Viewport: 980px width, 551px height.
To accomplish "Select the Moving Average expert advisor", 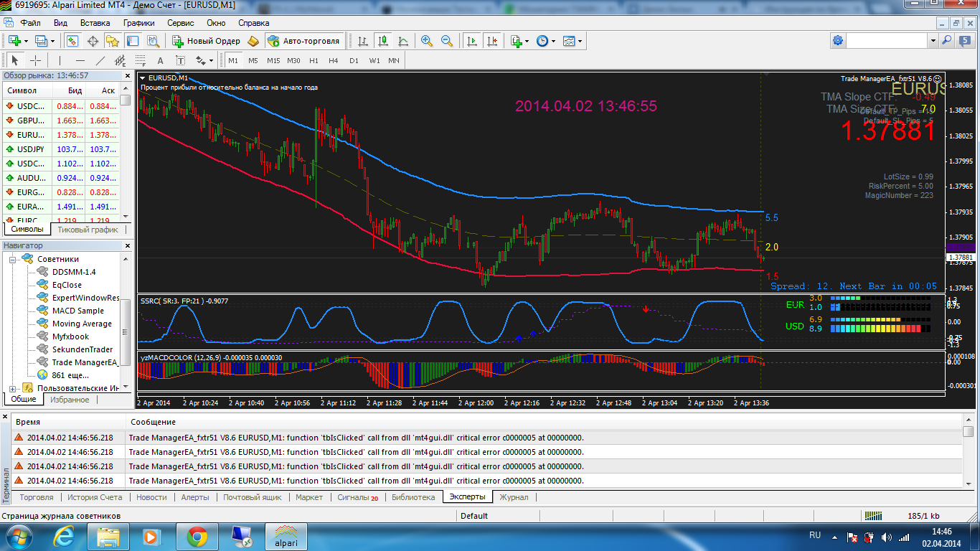I will click(82, 324).
